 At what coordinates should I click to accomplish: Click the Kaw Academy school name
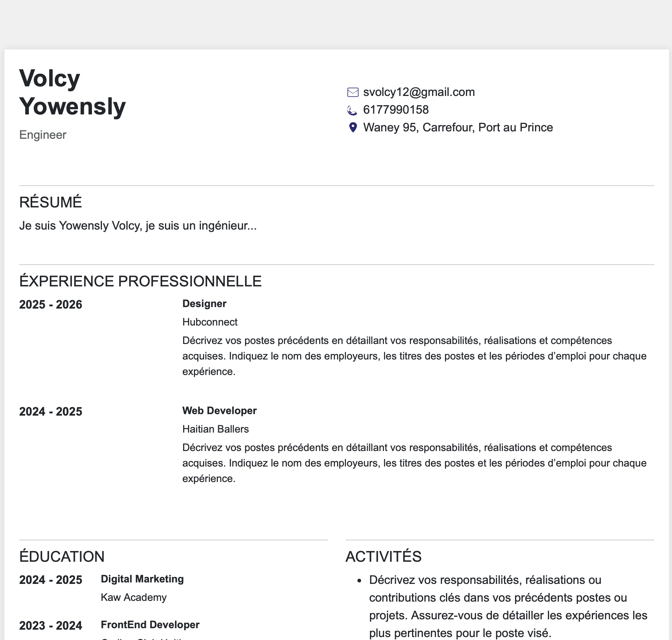134,598
